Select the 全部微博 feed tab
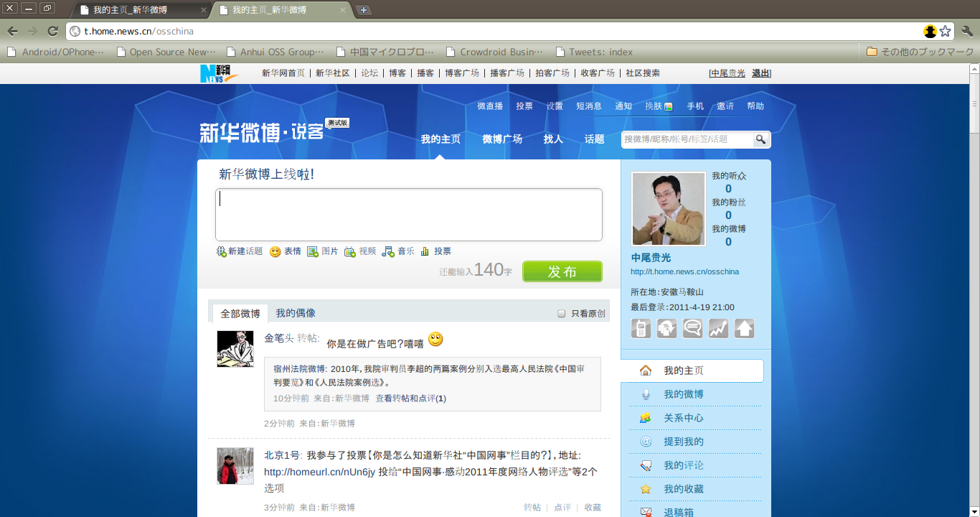Viewport: 980px width, 517px height. (x=240, y=314)
